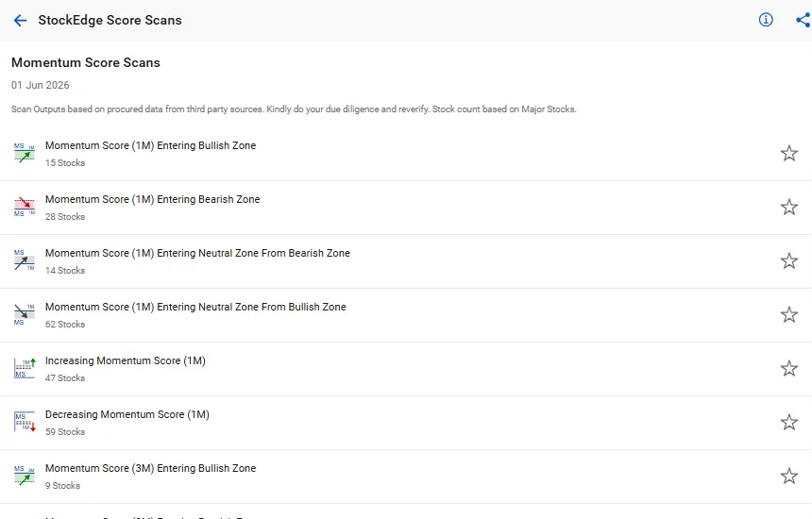
Task: Open Momentum Score (3M) Entering Bullish Zone
Action: point(406,477)
